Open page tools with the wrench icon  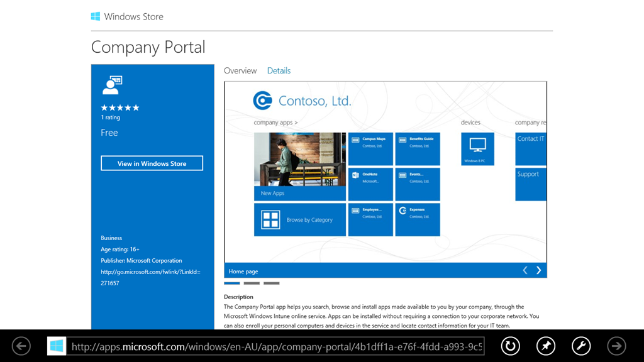[581, 346]
